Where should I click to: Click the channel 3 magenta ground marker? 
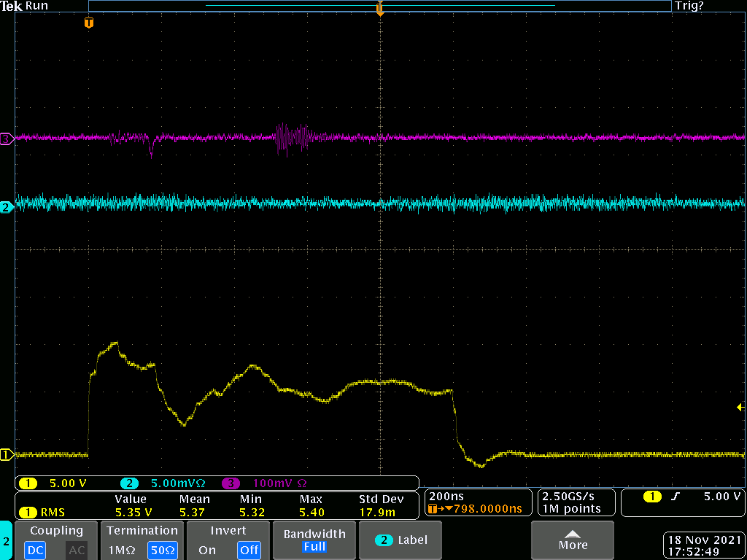tap(6, 139)
